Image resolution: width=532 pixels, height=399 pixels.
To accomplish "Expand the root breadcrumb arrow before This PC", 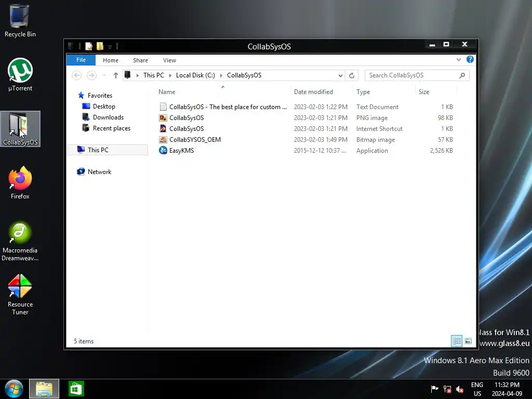I will pyautogui.click(x=137, y=75).
